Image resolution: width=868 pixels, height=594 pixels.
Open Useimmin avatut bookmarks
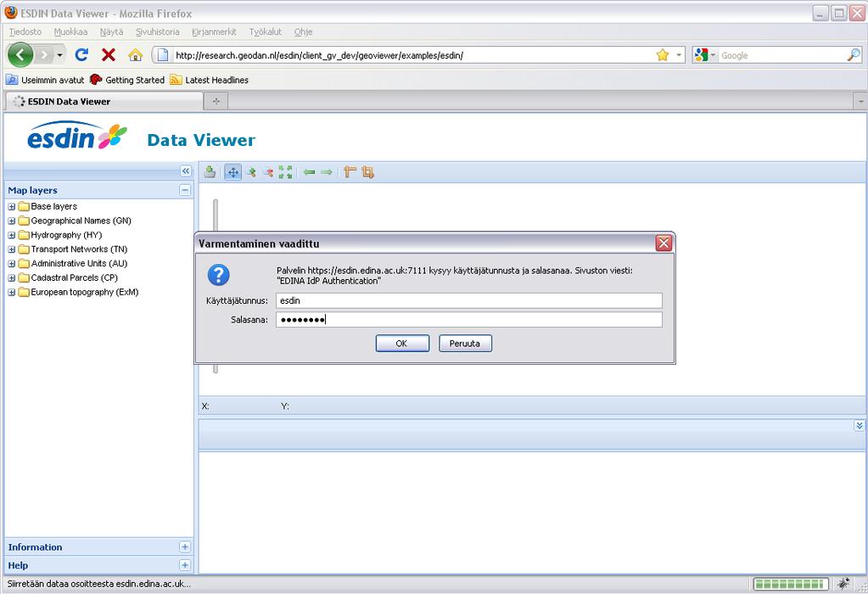pyautogui.click(x=45, y=80)
